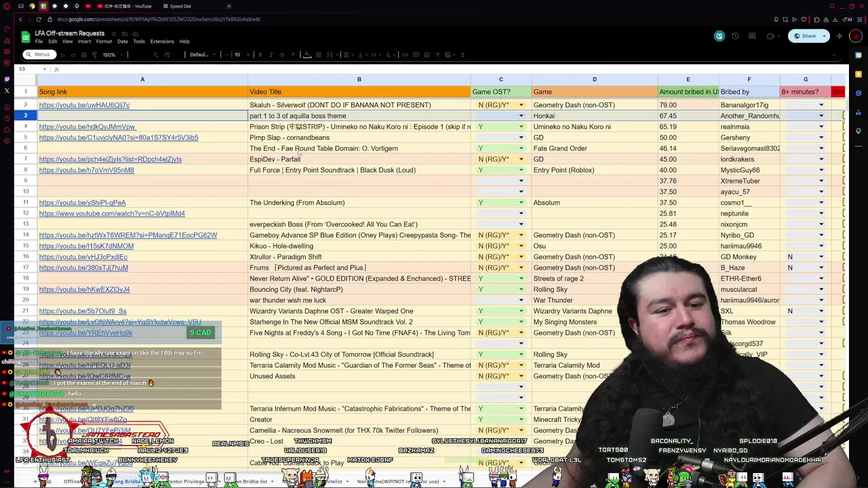This screenshot has width=868, height=488.
Task: Open Game OST dropdown for Pimp Slap row
Action: click(521, 138)
